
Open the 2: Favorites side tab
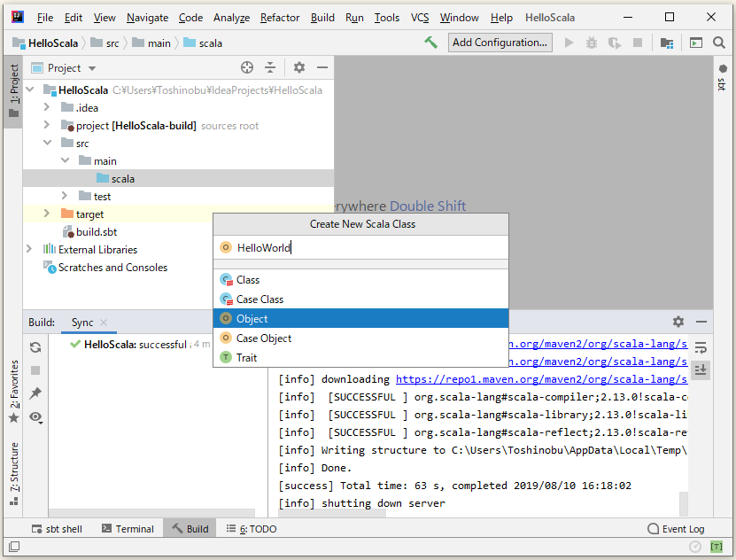14,392
